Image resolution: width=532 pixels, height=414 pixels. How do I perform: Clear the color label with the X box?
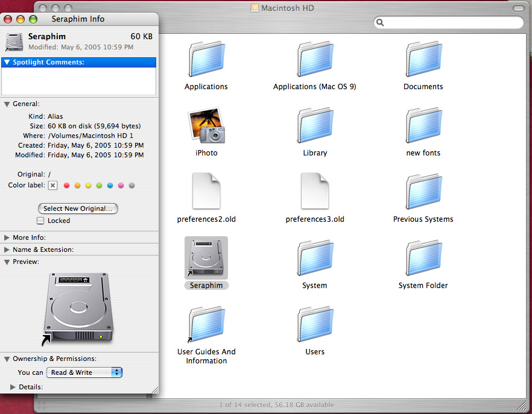52,186
